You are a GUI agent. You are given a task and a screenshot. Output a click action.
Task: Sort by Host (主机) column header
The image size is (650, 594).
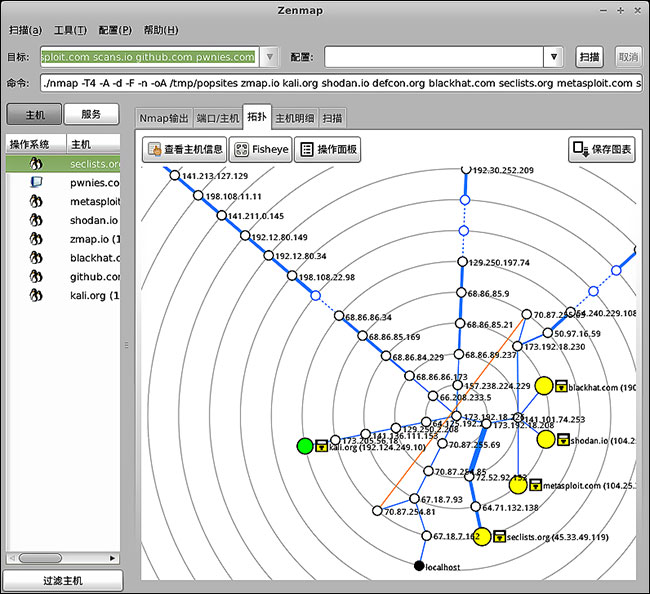93,144
